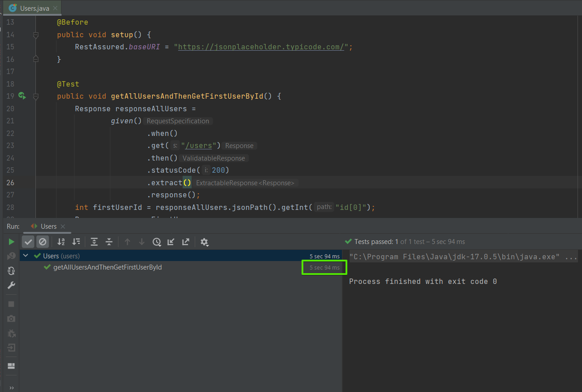Click line number 26 in gutter
This screenshot has height=392, width=582.
[10, 183]
